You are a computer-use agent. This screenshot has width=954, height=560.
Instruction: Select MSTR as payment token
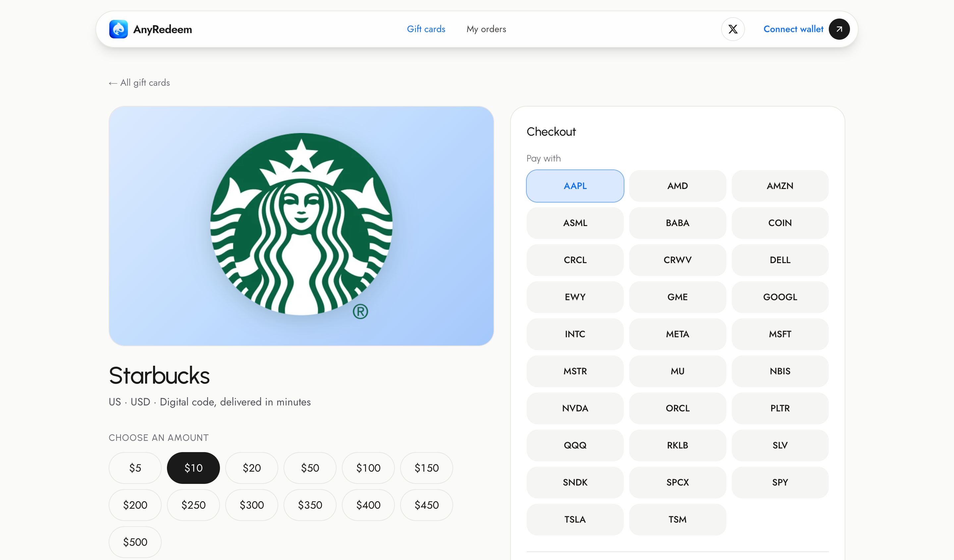coord(575,371)
